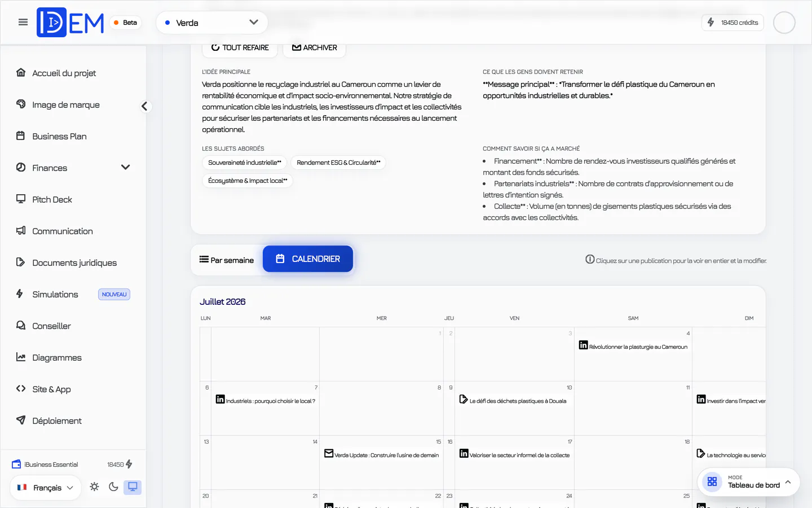Click the Écosystème & Impact local tag
The image size is (812, 508).
tap(248, 181)
